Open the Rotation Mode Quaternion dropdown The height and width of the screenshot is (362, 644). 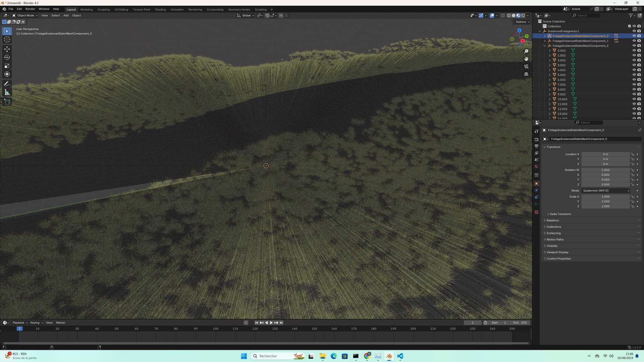pyautogui.click(x=606, y=190)
